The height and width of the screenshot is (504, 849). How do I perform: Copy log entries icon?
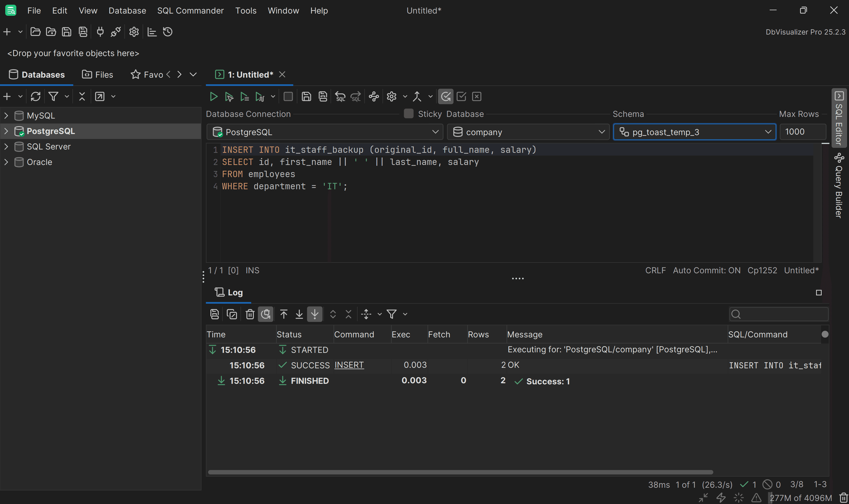[x=232, y=314]
